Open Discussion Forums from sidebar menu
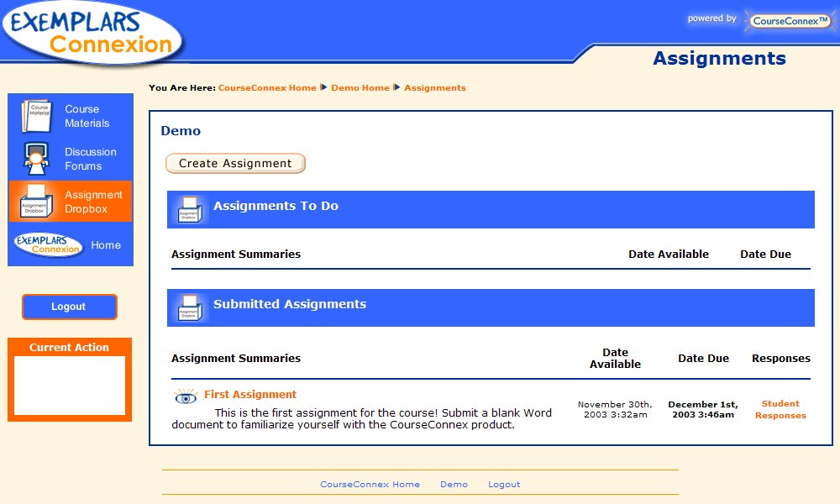 point(91,159)
